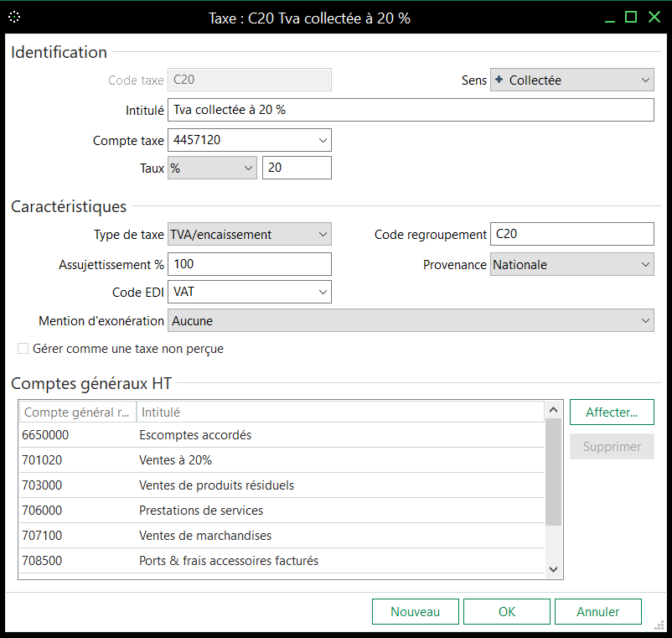Expand the Compte taxe combo box
672x638 pixels.
point(323,140)
